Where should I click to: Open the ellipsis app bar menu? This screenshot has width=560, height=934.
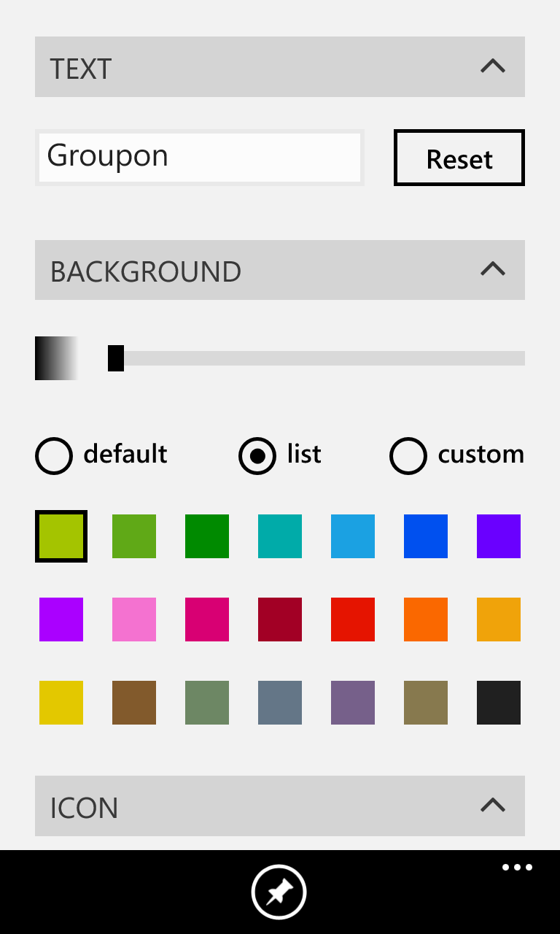tap(517, 867)
